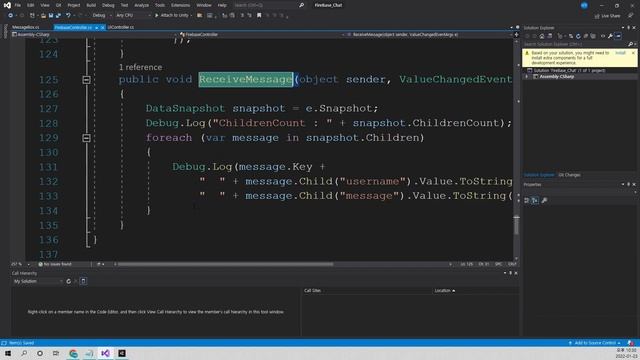
Task: Open the Assembly-CSharp project dropdown in navigation bar
Action: point(94,35)
